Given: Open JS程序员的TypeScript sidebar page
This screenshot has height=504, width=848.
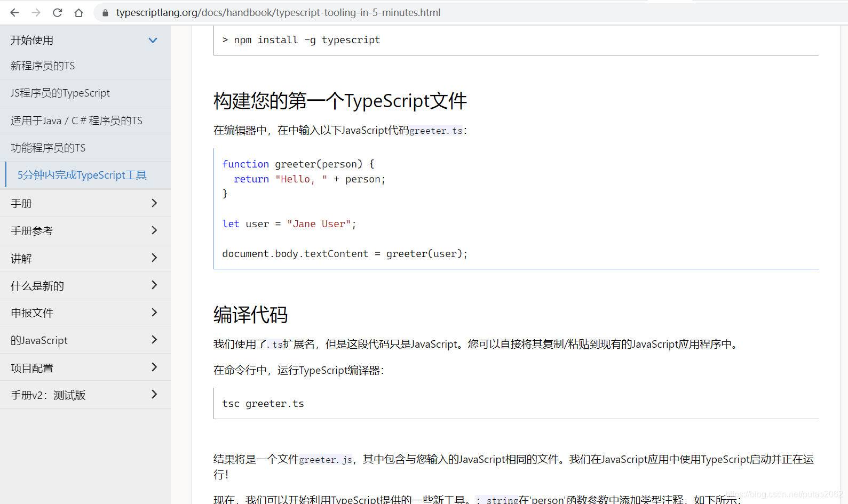Looking at the screenshot, I should point(60,93).
